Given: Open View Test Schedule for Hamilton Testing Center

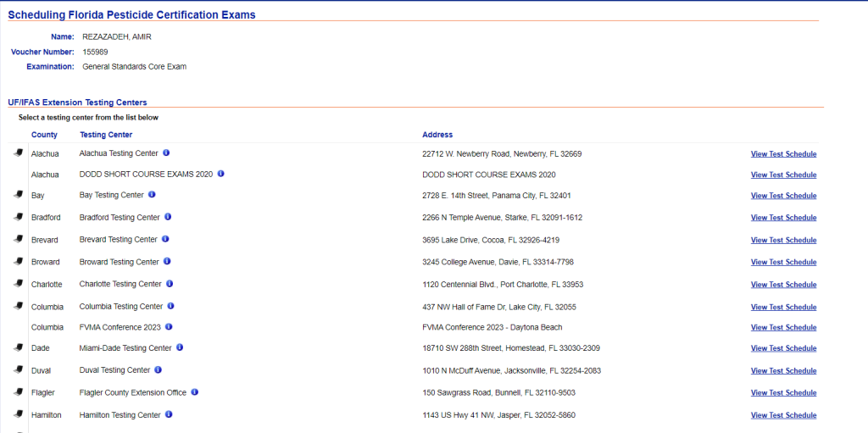Looking at the screenshot, I should click(783, 415).
